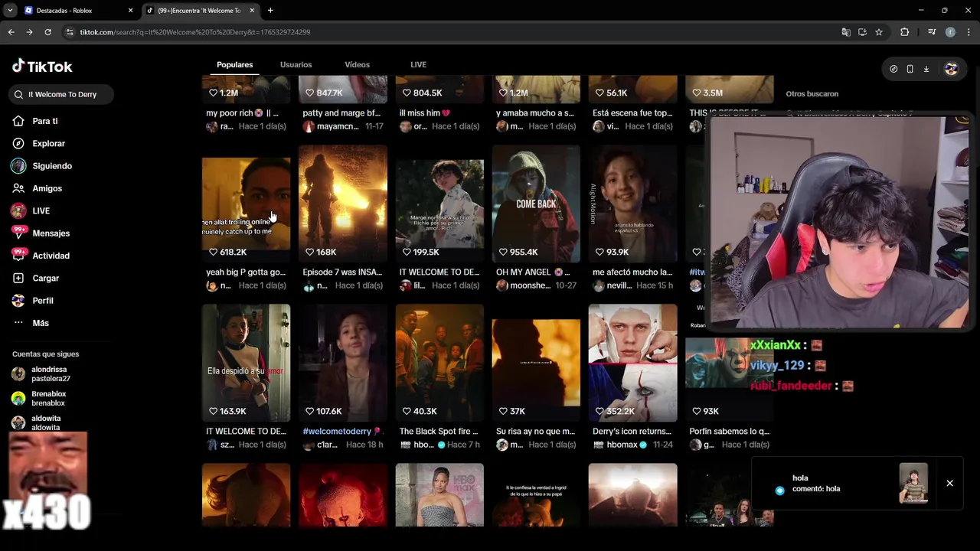Open Chrome media controls icon
The width and height of the screenshot is (980, 551).
coord(932,32)
